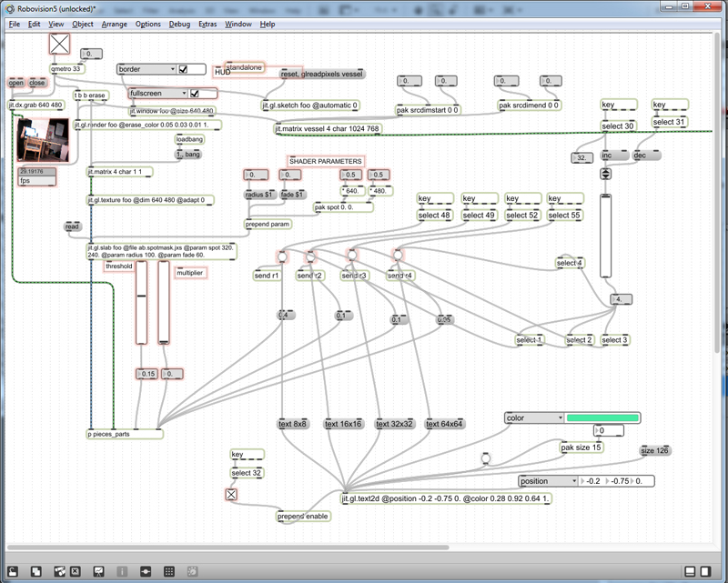Toggle the grid icon in bottom toolbar
This screenshot has height=583, width=728.
169,570
